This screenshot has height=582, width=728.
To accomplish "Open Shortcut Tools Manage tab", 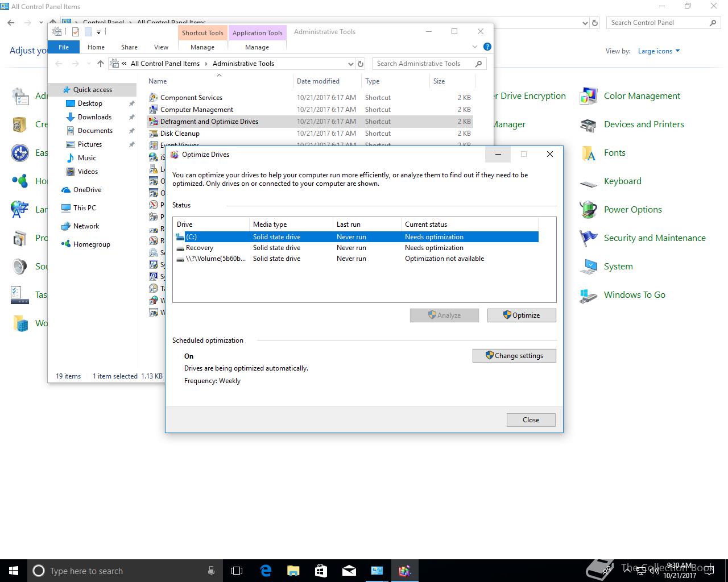I will 202,47.
